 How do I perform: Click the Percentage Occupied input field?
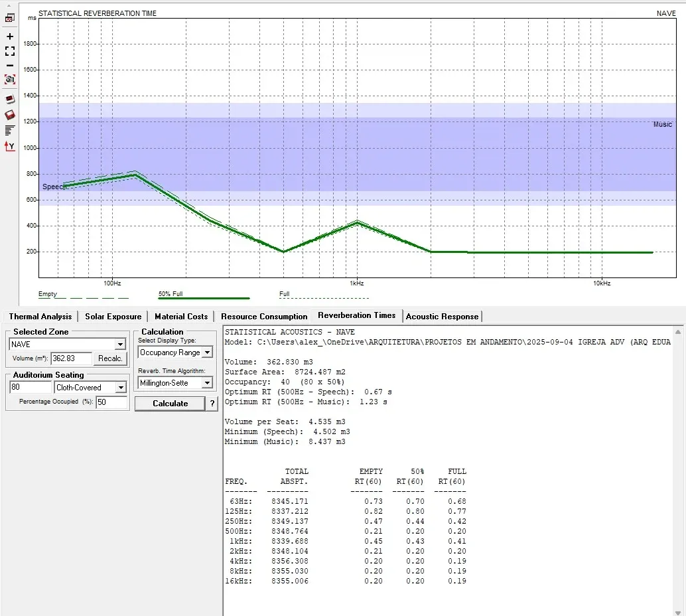(111, 402)
